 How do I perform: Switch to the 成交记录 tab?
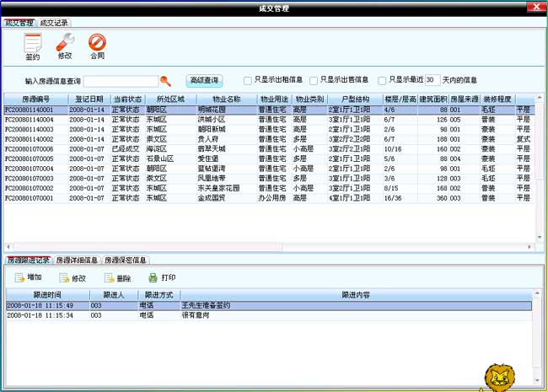click(x=55, y=23)
